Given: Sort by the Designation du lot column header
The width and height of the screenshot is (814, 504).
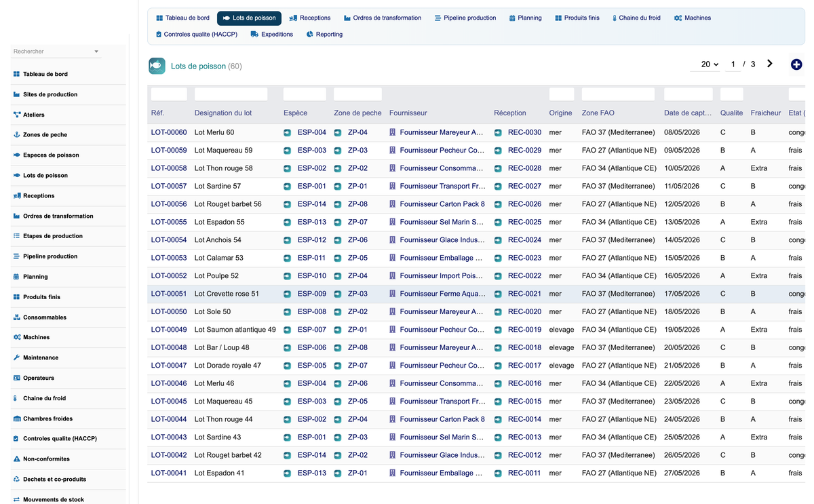Looking at the screenshot, I should click(x=223, y=113).
